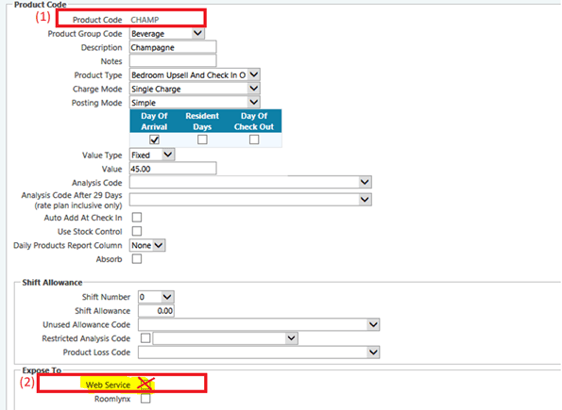
Task: Open the Posting Mode dropdown
Action: (x=195, y=102)
